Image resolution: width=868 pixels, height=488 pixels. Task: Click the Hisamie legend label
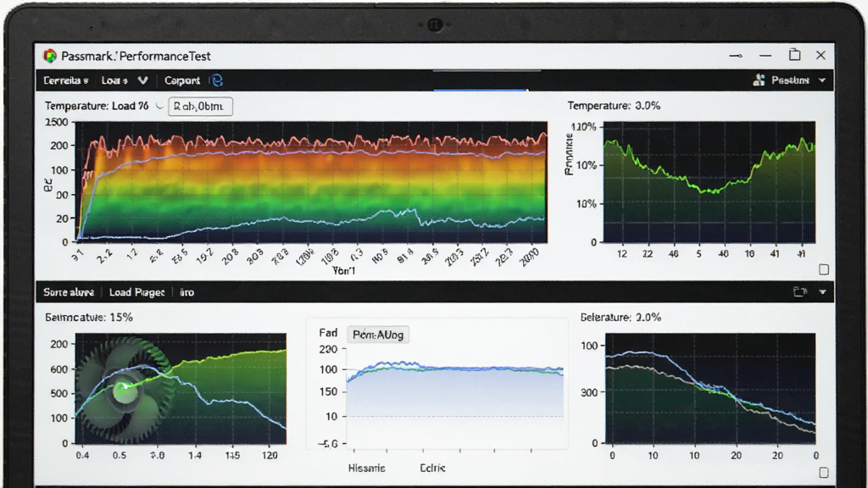coord(366,468)
